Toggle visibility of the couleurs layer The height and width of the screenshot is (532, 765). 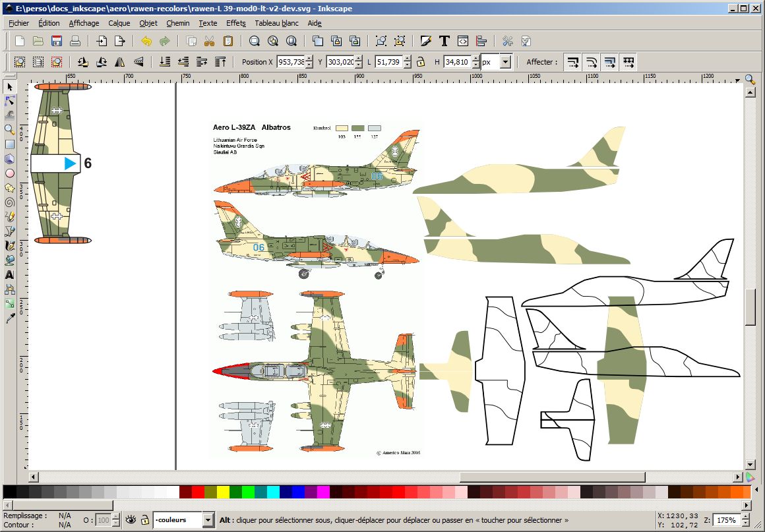[131, 520]
